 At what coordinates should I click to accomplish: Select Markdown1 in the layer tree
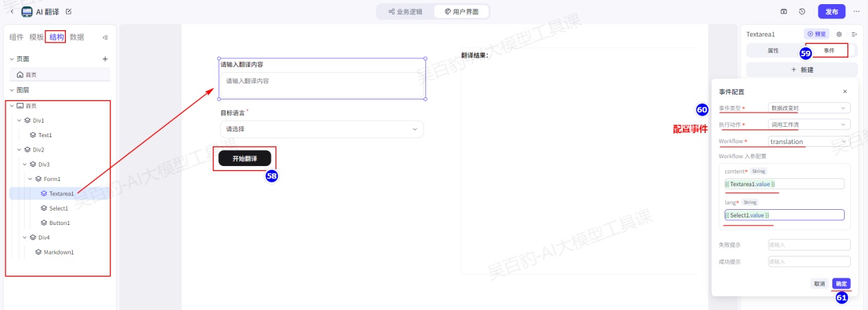pyautogui.click(x=58, y=252)
